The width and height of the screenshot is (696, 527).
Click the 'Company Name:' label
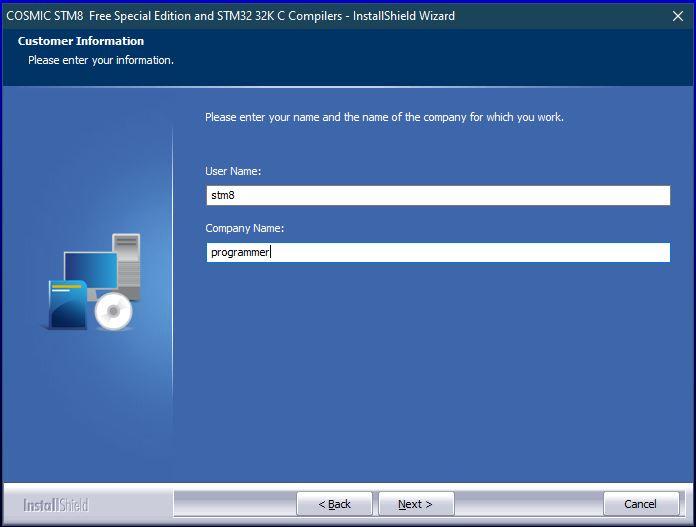(245, 228)
